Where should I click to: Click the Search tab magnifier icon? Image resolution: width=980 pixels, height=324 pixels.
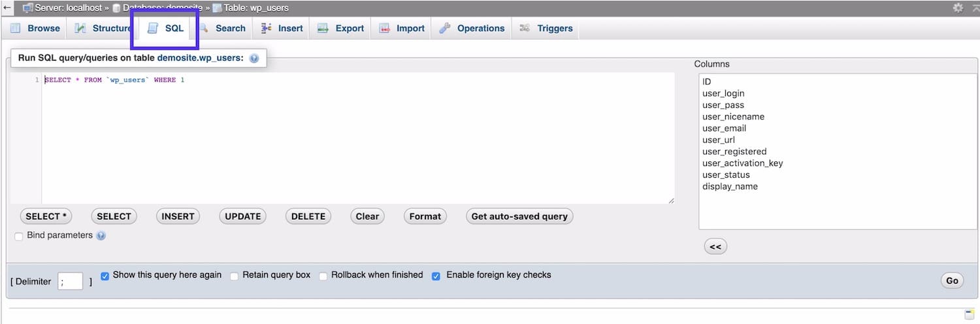204,28
